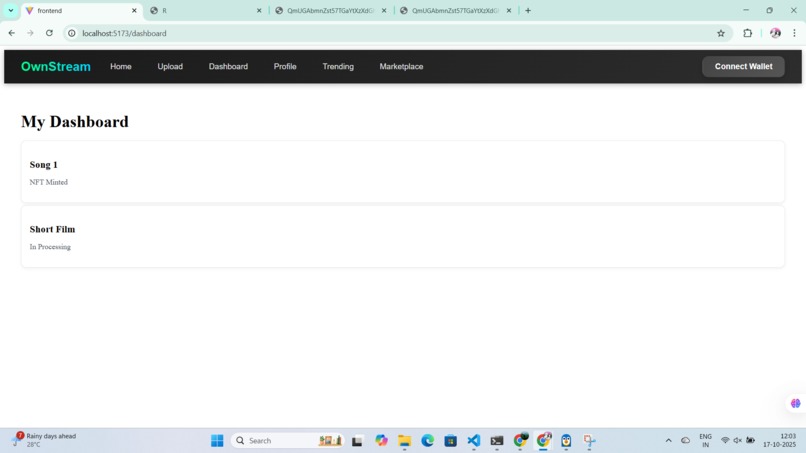Open the Wi-Fi network tray icon
The image size is (806, 453).
coord(725,441)
